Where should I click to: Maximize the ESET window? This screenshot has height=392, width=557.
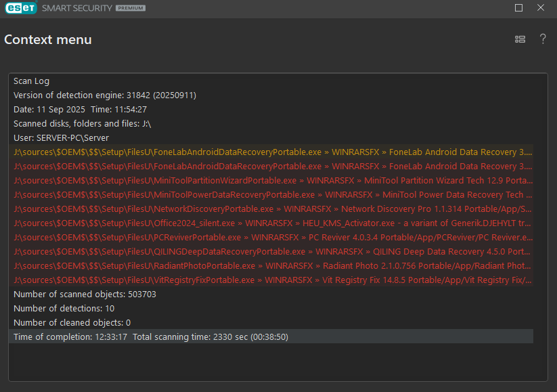(x=518, y=8)
